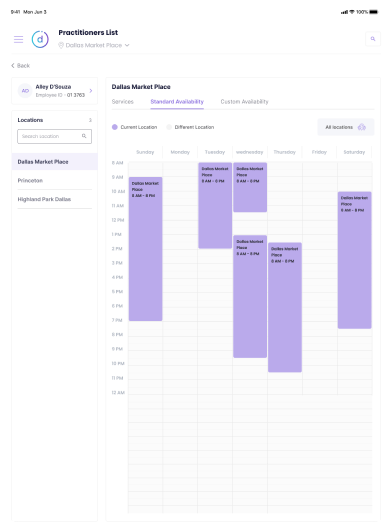Click the Locations panel heading
This screenshot has width=392, height=522.
pos(30,120)
